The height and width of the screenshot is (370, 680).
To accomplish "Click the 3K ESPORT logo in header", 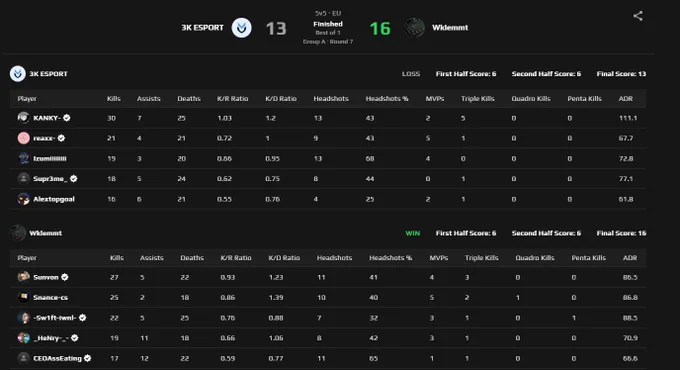I will [x=242, y=28].
